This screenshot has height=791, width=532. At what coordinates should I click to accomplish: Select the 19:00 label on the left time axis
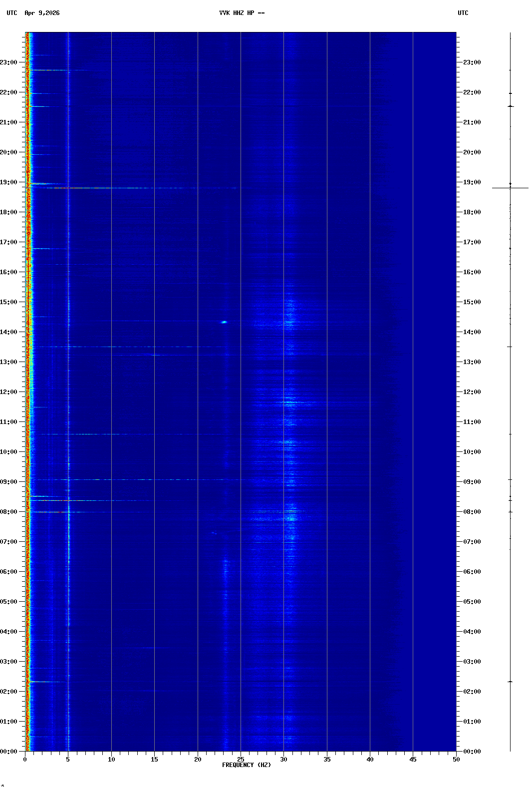(x=9, y=182)
